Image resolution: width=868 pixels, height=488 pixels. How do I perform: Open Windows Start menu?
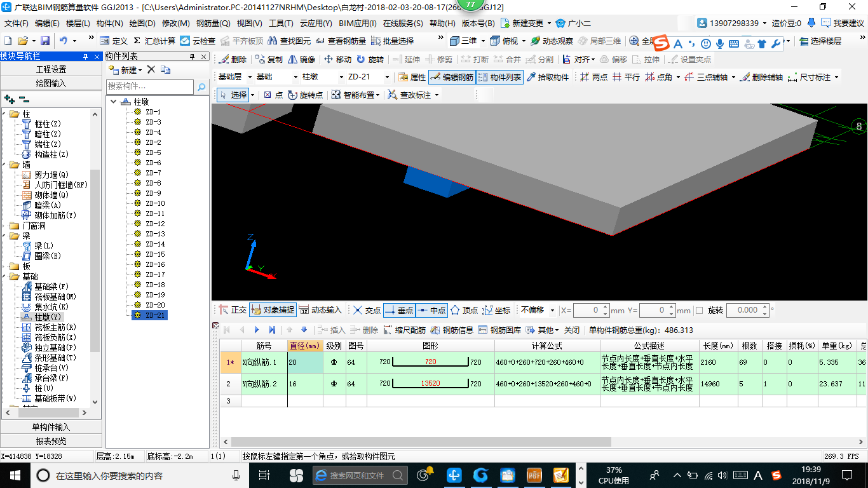[x=14, y=475]
